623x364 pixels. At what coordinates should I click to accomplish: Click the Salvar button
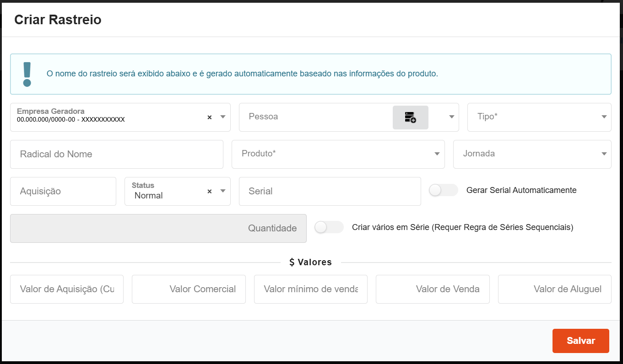click(x=580, y=341)
